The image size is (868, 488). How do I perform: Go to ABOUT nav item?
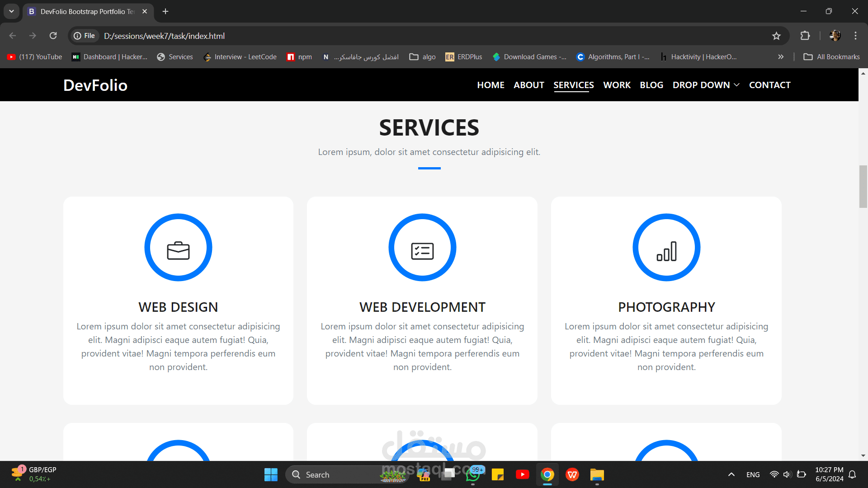tap(528, 85)
